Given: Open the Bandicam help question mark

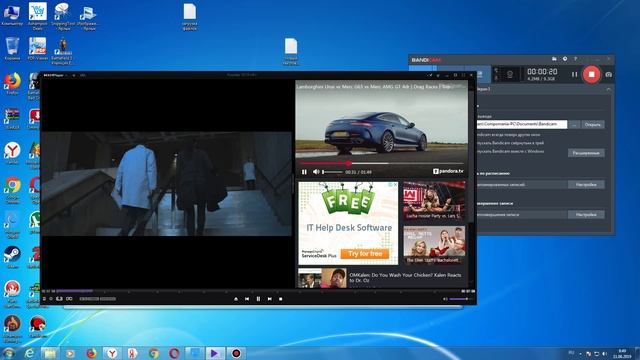Looking at the screenshot, I should point(576,59).
